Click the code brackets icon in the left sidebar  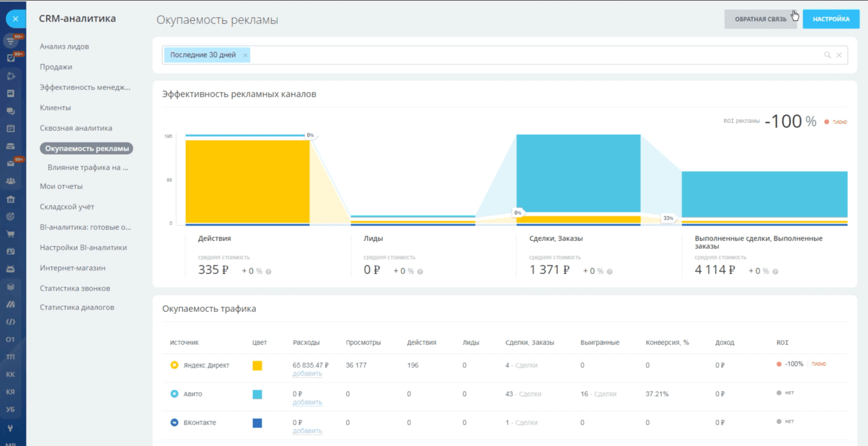click(10, 322)
